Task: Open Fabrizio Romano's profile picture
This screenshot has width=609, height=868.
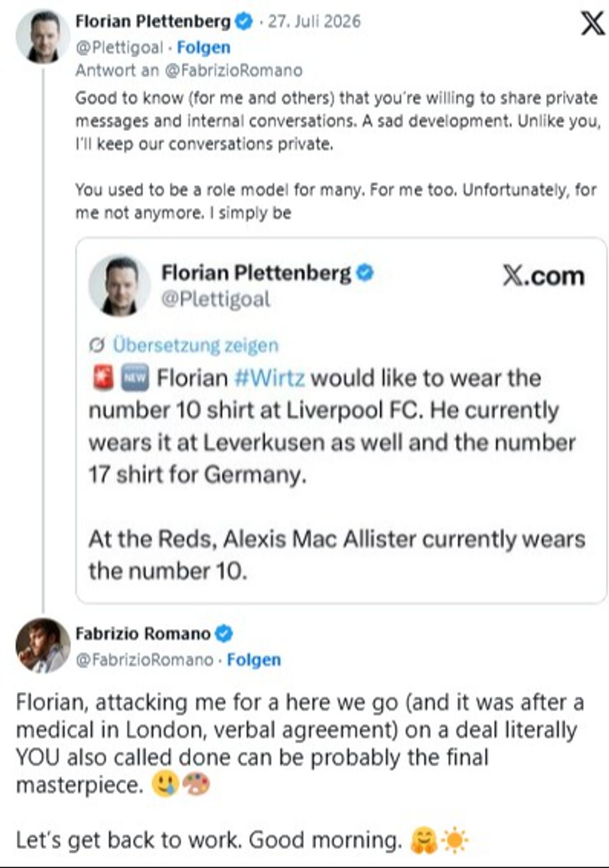Action: pos(43,645)
